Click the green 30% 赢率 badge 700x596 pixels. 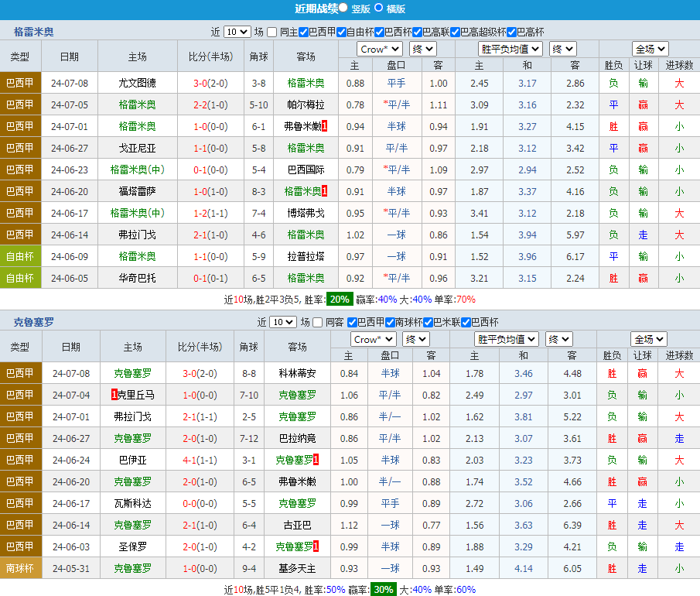382,590
